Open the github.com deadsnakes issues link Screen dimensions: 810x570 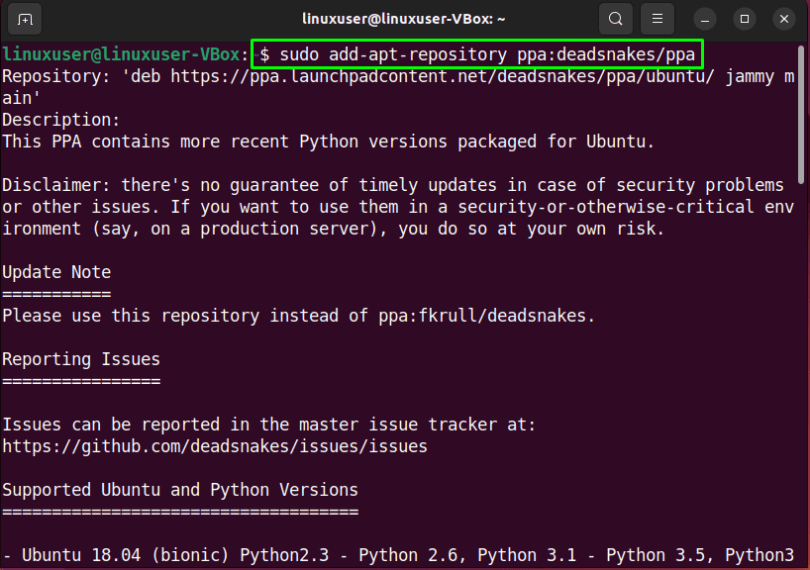pos(215,446)
